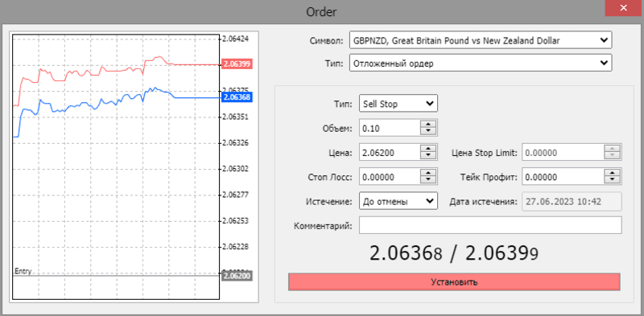644x316 pixels.
Task: Click the Истечение: label
Action: click(x=329, y=202)
